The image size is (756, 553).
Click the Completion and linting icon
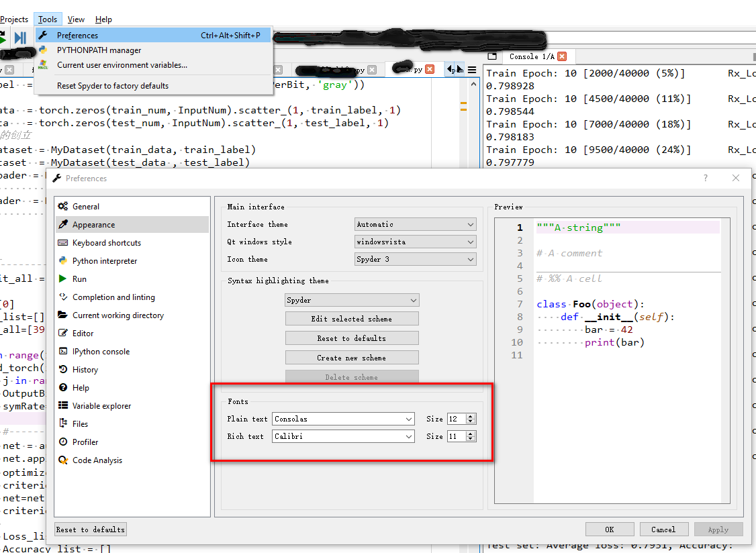tap(62, 297)
